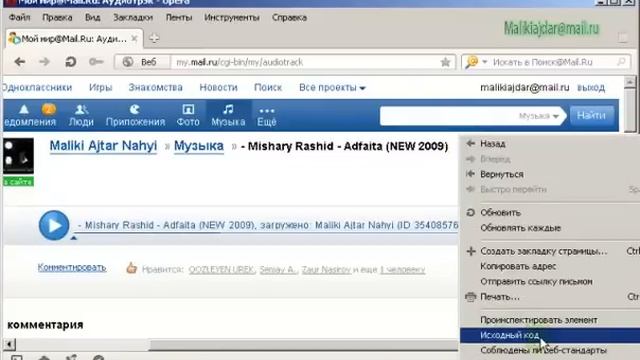The height and width of the screenshot is (360, 640).
Task: Click the Одноклассники link
Action: click(x=37, y=87)
